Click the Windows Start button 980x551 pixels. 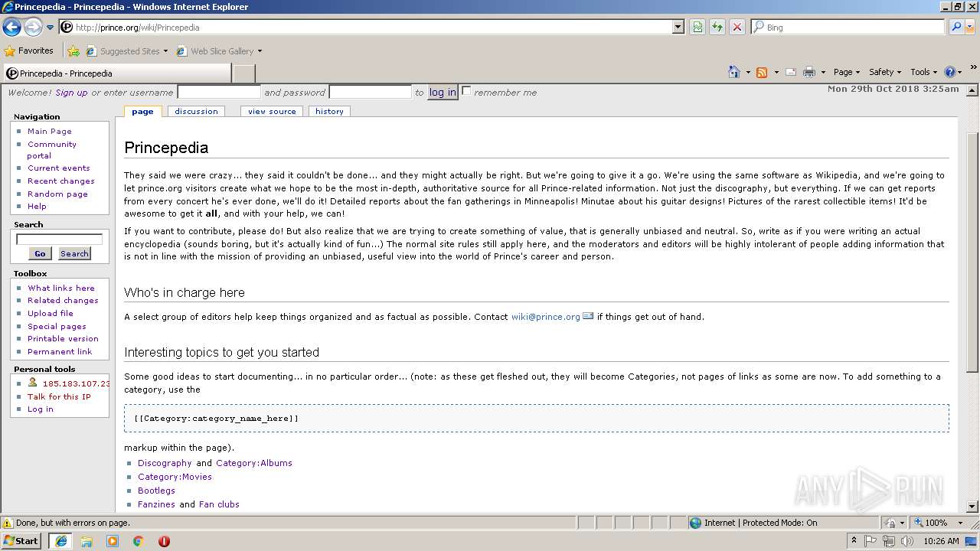(x=21, y=540)
